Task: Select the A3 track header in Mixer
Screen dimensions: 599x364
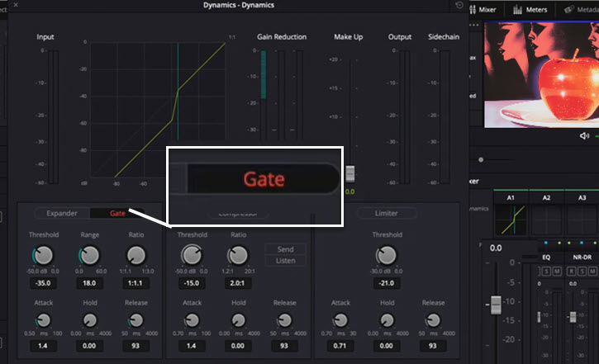Action: [x=582, y=197]
